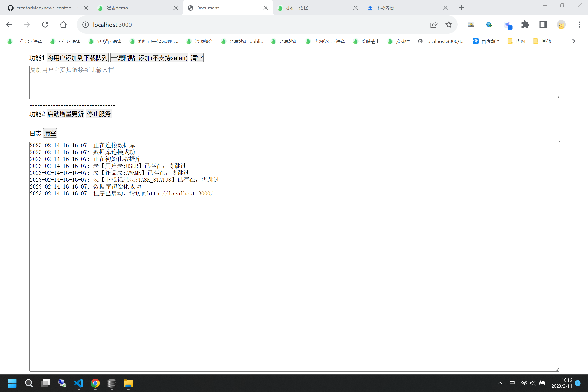Open Chrome three-dot menu

(x=579, y=25)
